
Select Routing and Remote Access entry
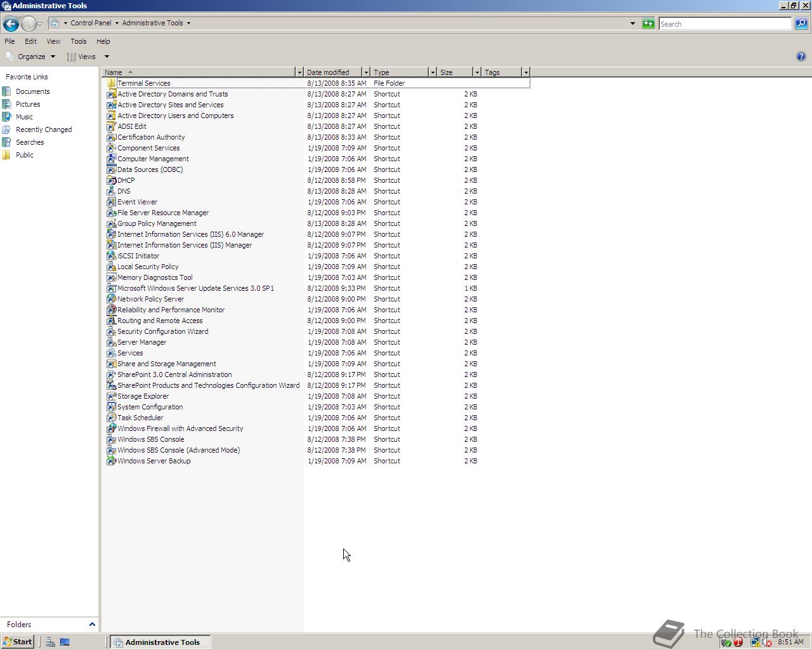160,321
